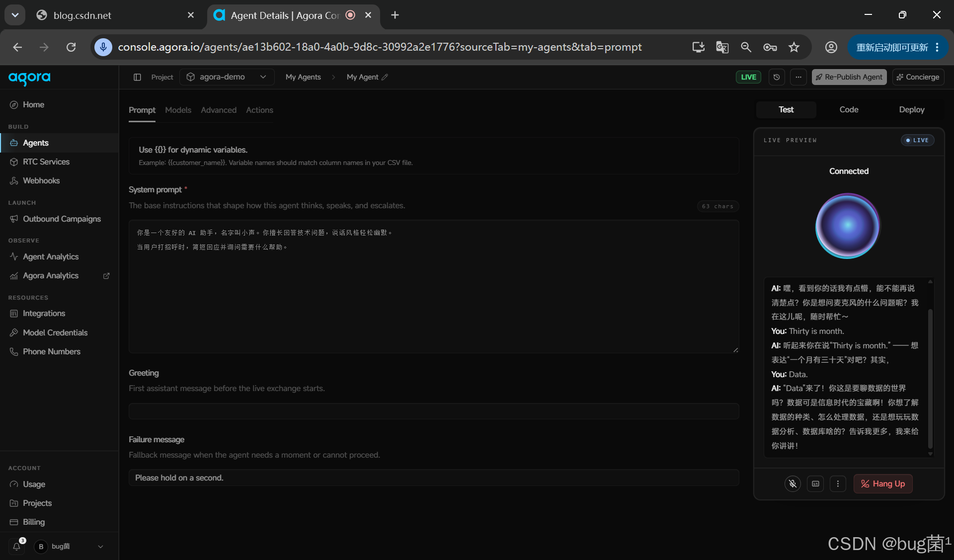954x560 pixels.
Task: Click the glowing voice orb
Action: (x=848, y=226)
